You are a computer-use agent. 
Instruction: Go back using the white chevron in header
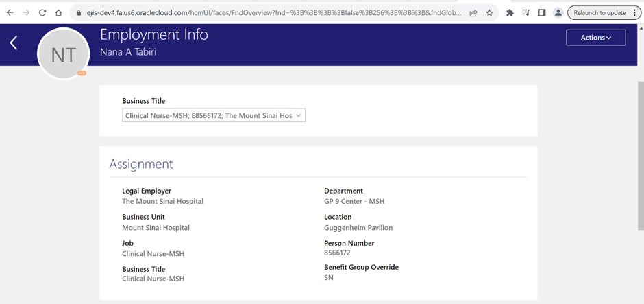(14, 43)
